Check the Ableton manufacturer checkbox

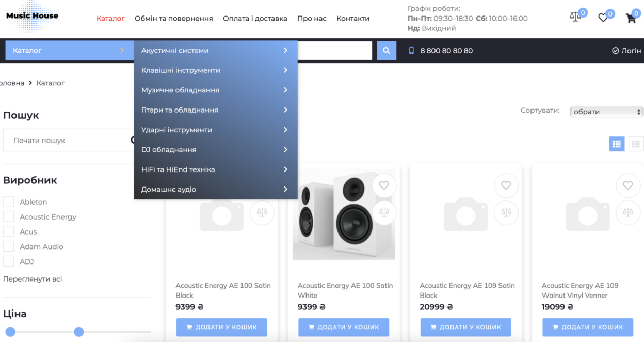click(9, 201)
